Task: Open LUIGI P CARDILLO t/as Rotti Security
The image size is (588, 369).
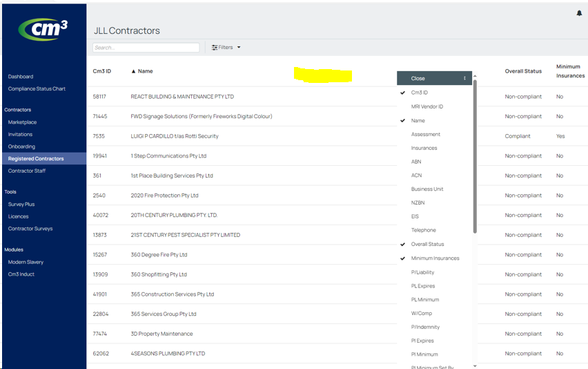Action: pyautogui.click(x=175, y=136)
